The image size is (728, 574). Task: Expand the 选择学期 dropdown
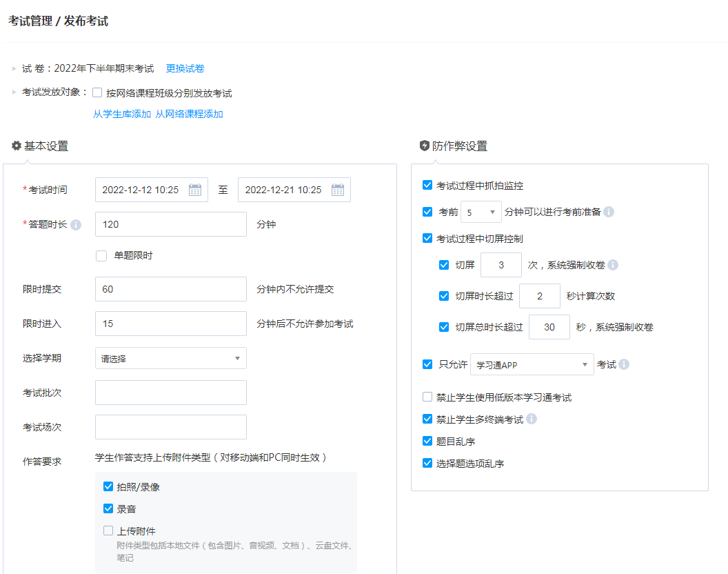[170, 359]
